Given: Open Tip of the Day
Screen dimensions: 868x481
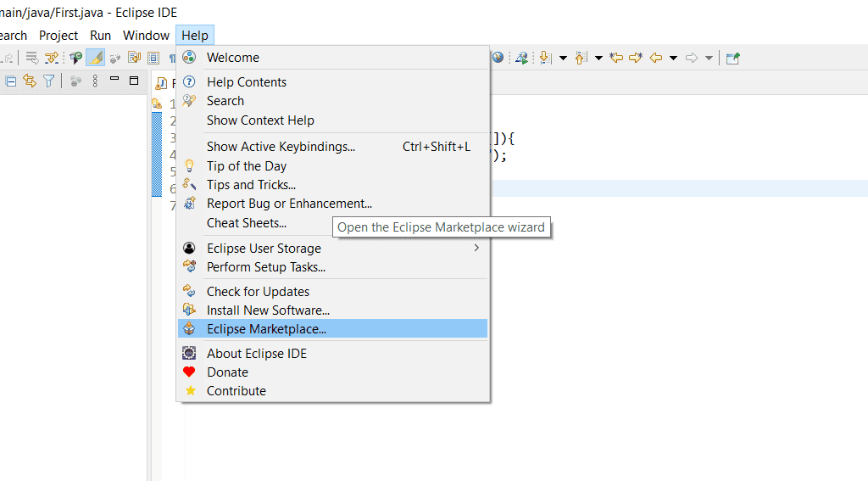Looking at the screenshot, I should [332, 166].
